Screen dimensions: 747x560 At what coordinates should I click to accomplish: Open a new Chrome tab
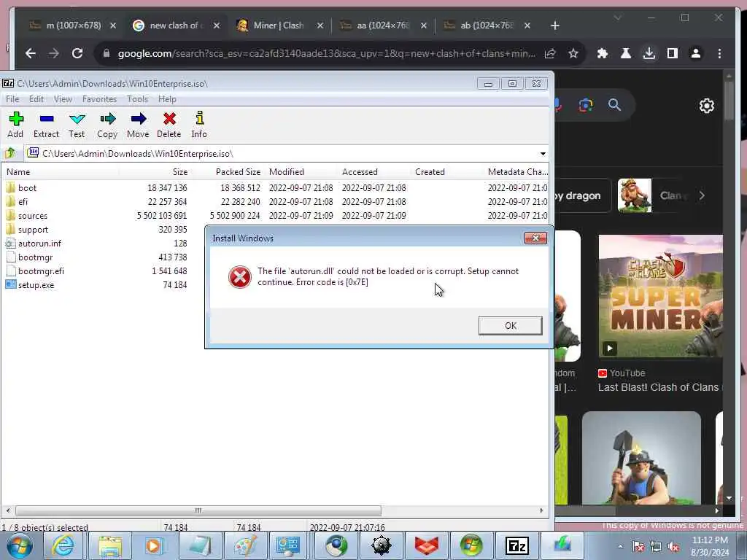click(x=555, y=26)
